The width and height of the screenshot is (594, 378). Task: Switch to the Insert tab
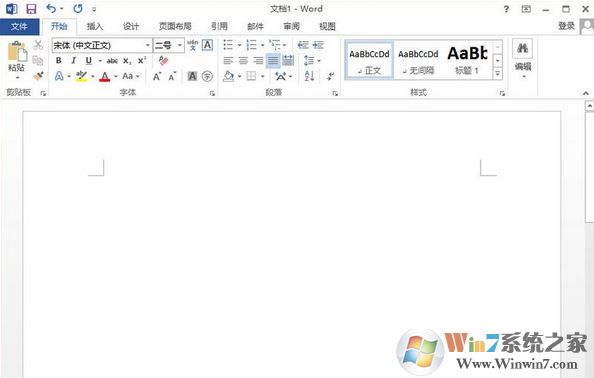[95, 26]
